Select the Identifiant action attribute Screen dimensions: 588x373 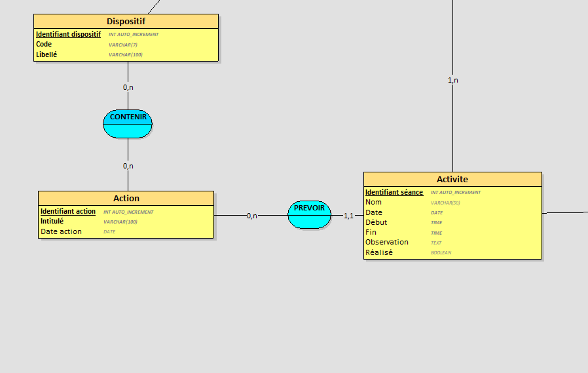[x=68, y=211]
